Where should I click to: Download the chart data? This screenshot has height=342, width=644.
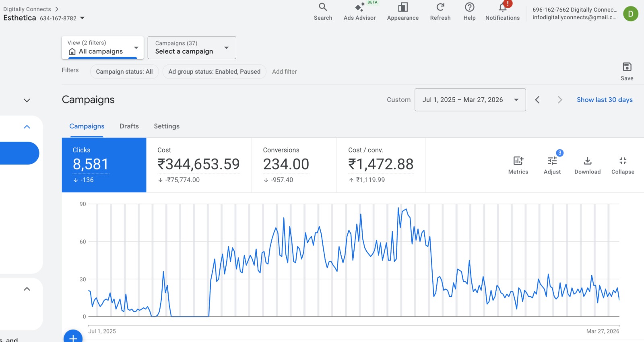[587, 165]
